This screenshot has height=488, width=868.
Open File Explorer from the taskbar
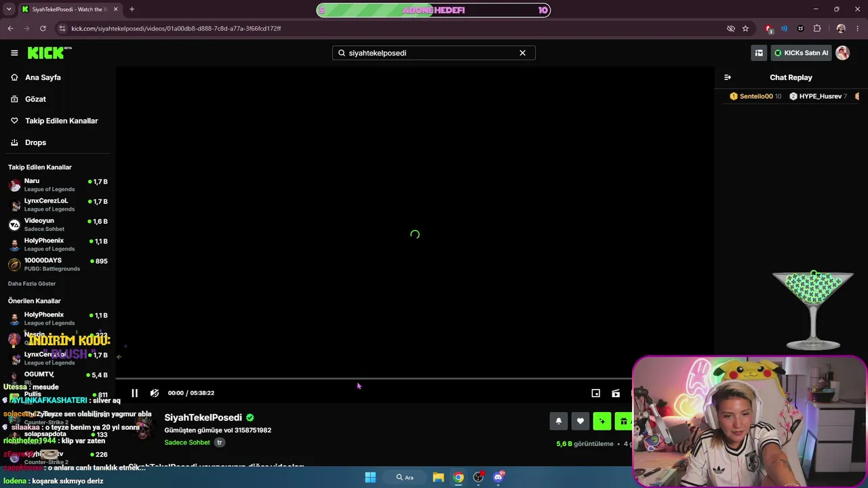click(x=438, y=477)
